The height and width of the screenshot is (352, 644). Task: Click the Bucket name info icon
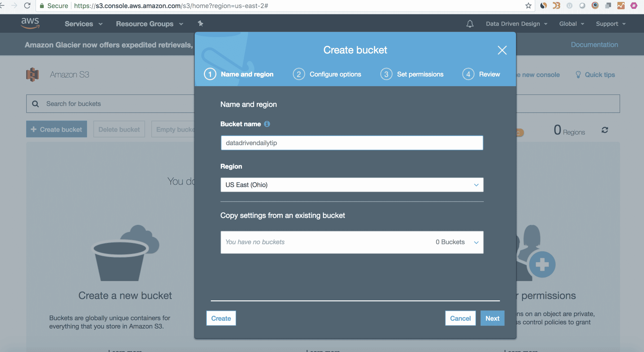pos(267,124)
